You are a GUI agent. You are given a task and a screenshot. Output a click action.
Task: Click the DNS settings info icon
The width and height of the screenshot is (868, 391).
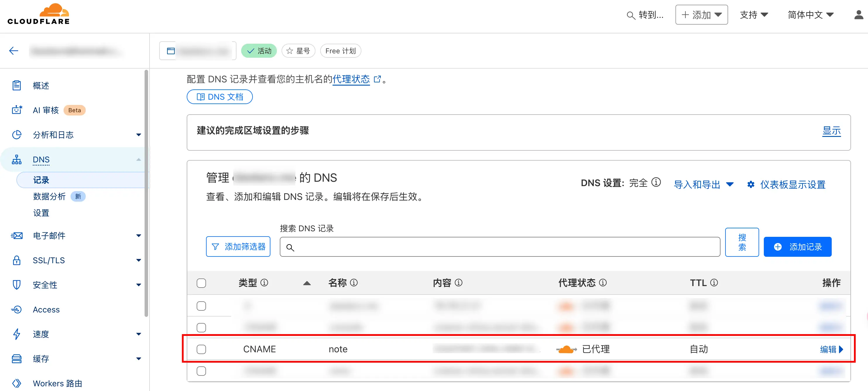656,183
